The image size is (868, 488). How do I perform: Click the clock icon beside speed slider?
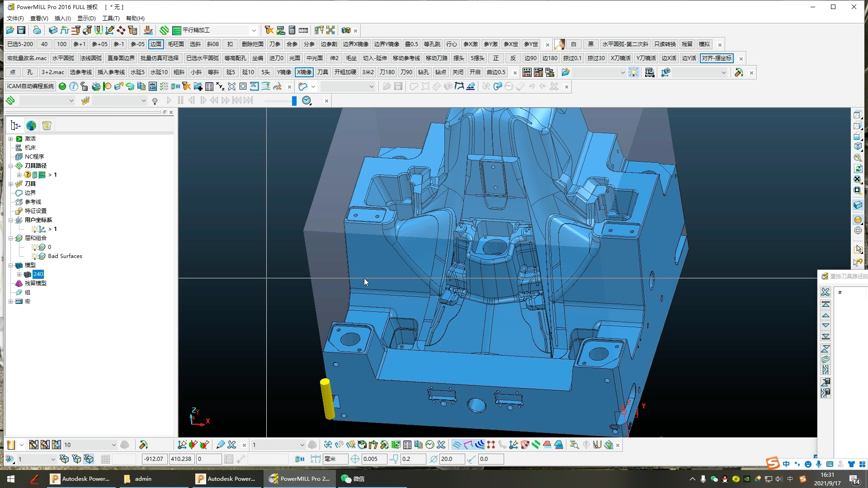click(307, 100)
